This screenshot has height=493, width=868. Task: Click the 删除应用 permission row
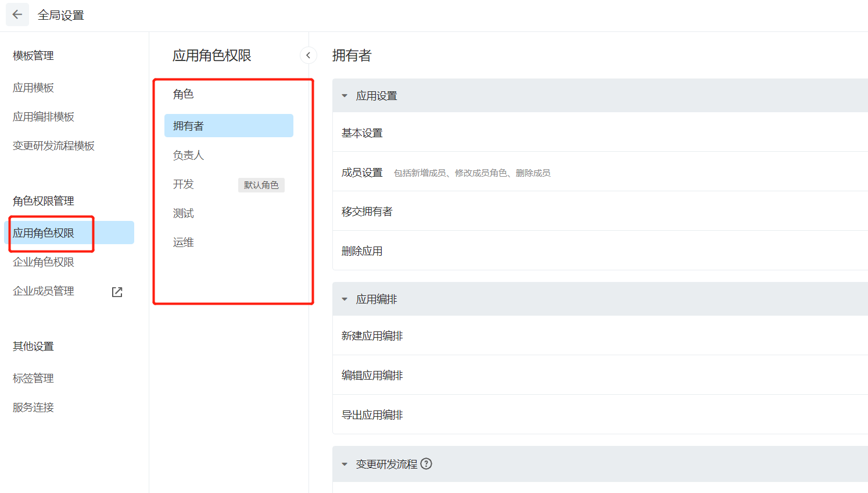coord(600,251)
